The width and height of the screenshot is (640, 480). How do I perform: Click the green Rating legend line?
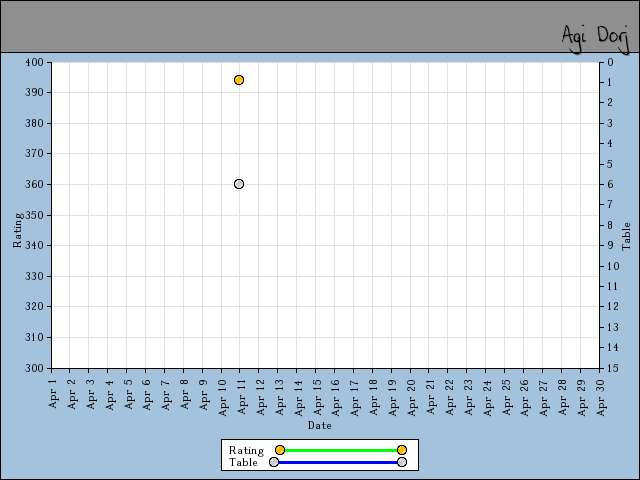(x=341, y=450)
